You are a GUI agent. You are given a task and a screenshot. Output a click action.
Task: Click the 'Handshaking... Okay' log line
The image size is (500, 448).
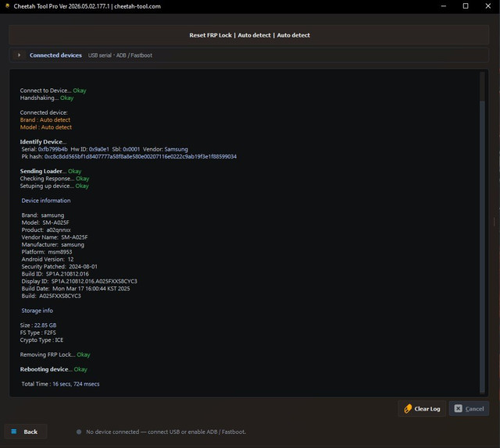coord(47,98)
